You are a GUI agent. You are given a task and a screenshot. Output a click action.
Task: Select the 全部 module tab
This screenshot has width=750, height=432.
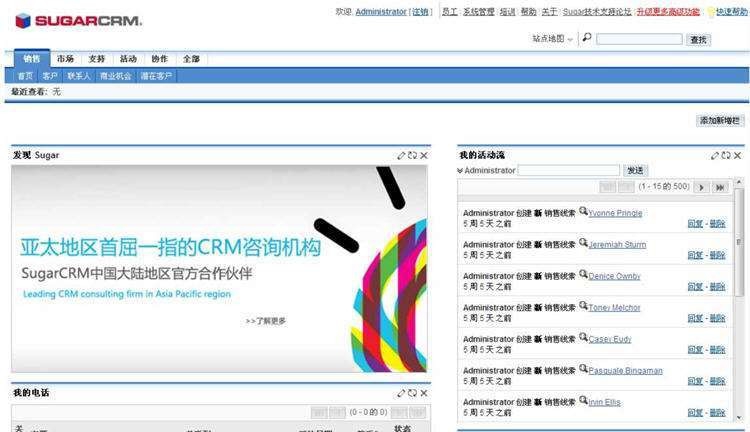[x=191, y=59]
